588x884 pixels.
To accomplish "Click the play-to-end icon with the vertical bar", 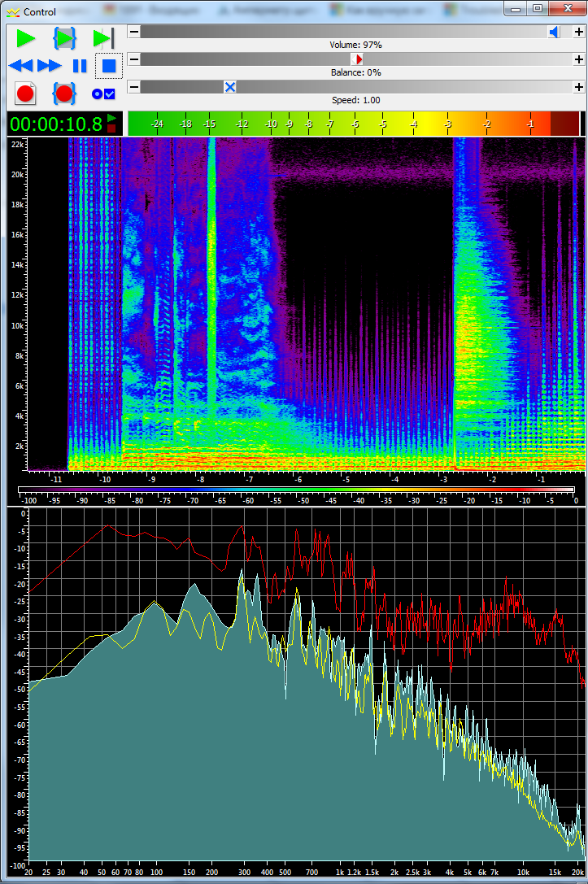I will tap(103, 38).
